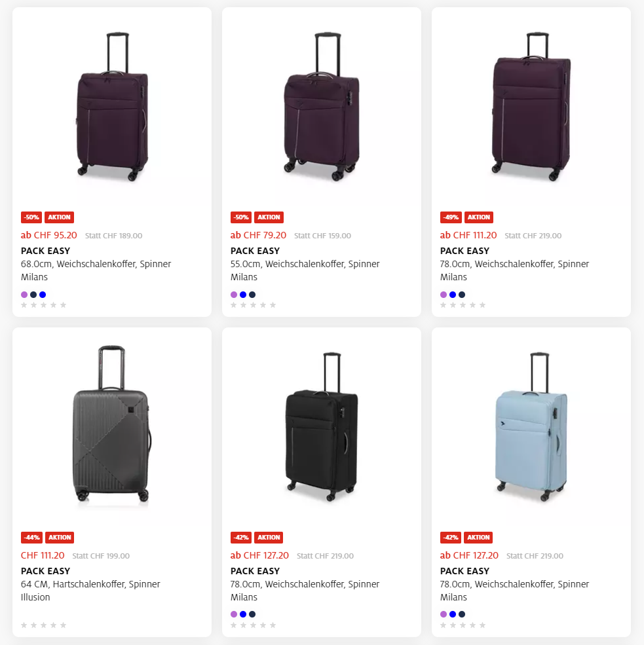Click the "ab CHF 79.20" price
This screenshot has width=644, height=645.
point(258,235)
